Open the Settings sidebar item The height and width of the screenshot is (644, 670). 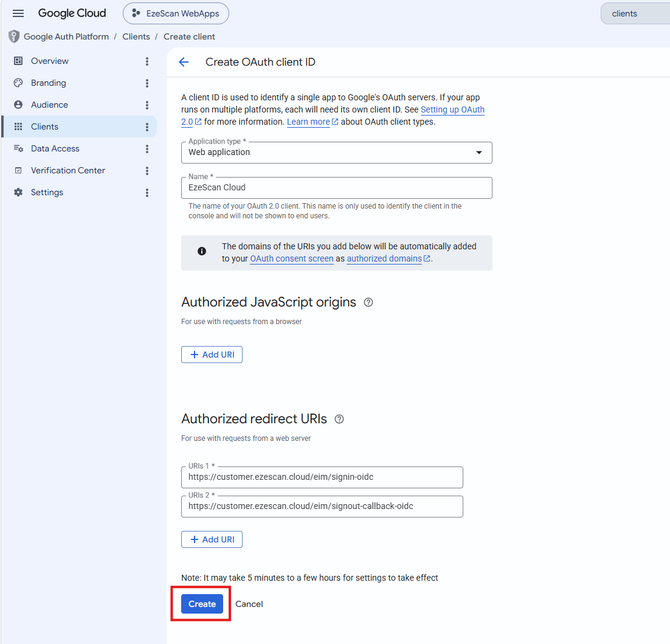(x=47, y=192)
